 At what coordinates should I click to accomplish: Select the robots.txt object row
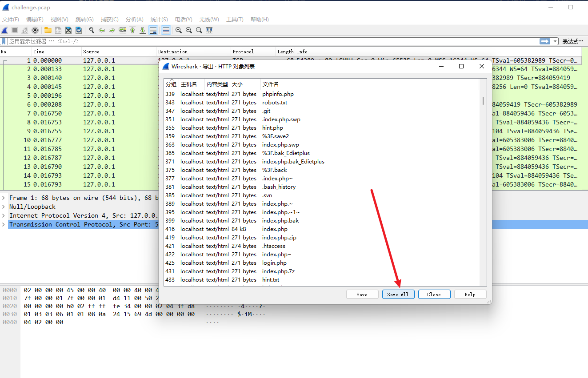click(x=322, y=103)
